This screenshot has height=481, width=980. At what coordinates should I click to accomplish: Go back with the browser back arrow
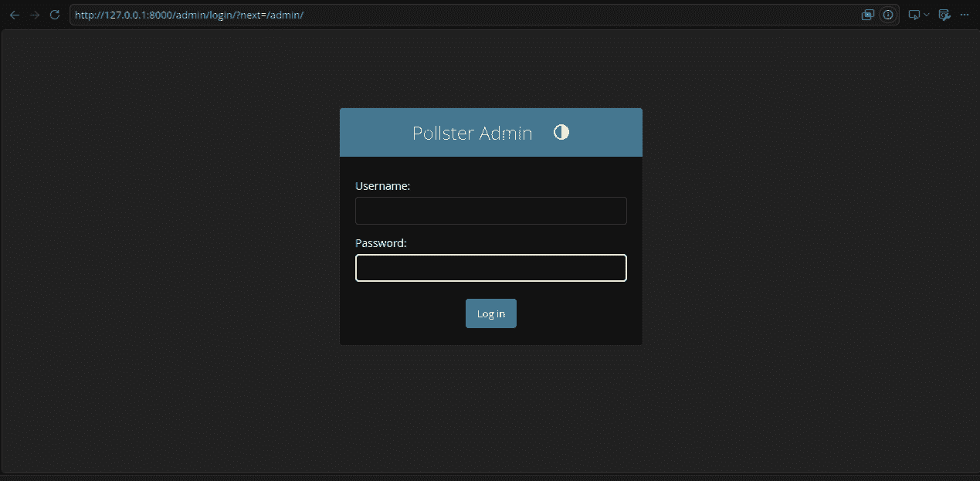point(14,15)
